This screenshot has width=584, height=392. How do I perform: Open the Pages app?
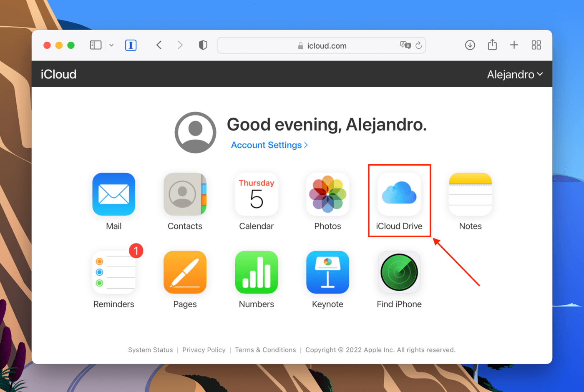pos(185,272)
